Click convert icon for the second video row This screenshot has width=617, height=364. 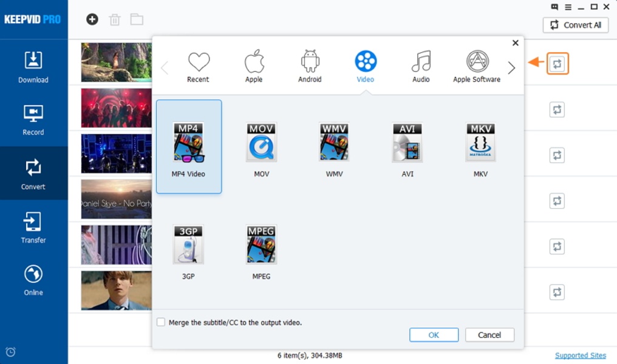tap(557, 110)
